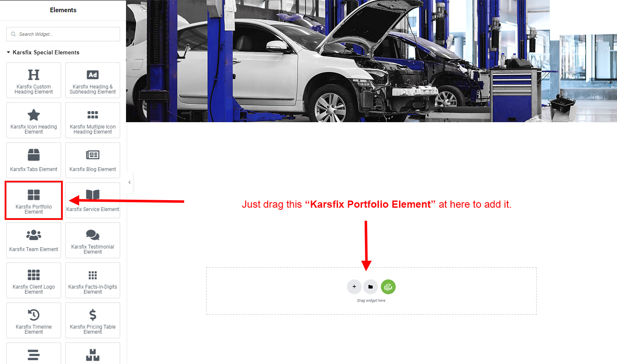Click the Karsfix Portfolio Element widget
This screenshot has height=364, width=617.
coord(34,200)
